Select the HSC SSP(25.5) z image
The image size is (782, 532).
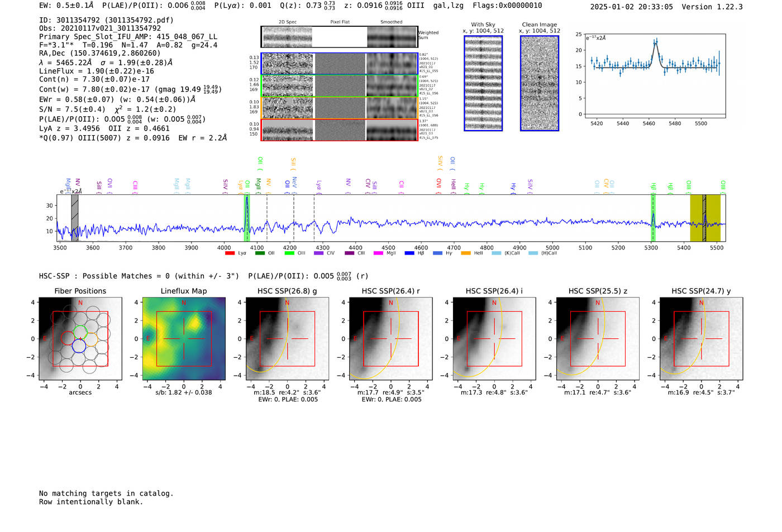pos(598,339)
